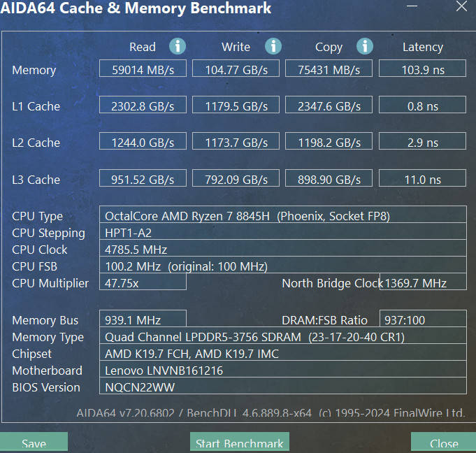The image size is (476, 453).
Task: Click the BIOS Version label
Action: (x=46, y=387)
